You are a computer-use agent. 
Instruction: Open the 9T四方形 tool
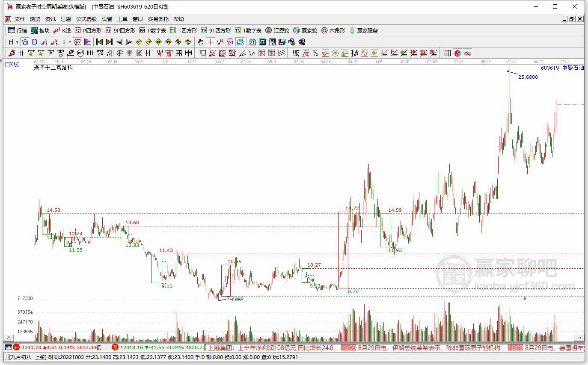tap(216, 30)
